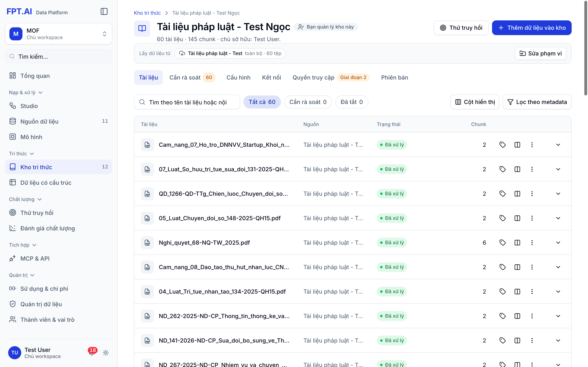
Task: Focus the document name search field
Action: coord(187,102)
